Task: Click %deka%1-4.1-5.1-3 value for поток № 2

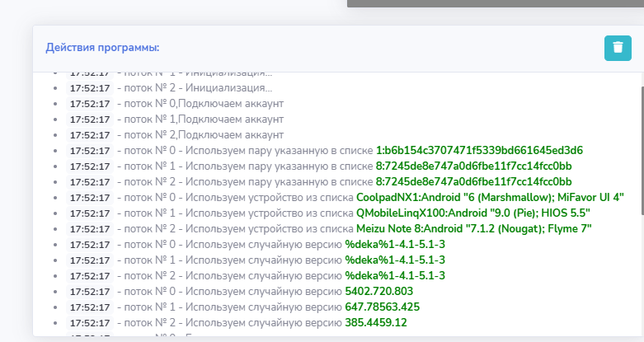Action: [x=395, y=275]
